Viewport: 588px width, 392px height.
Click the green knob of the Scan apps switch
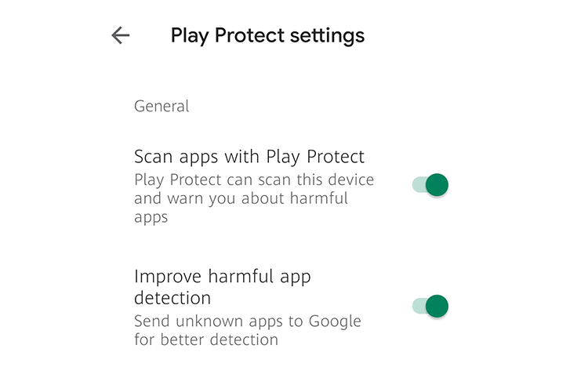[437, 184]
